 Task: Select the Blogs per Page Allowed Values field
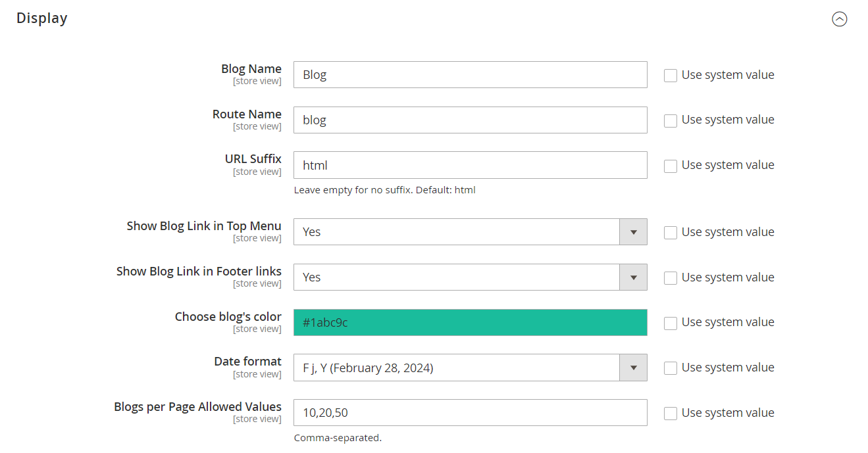coord(470,413)
